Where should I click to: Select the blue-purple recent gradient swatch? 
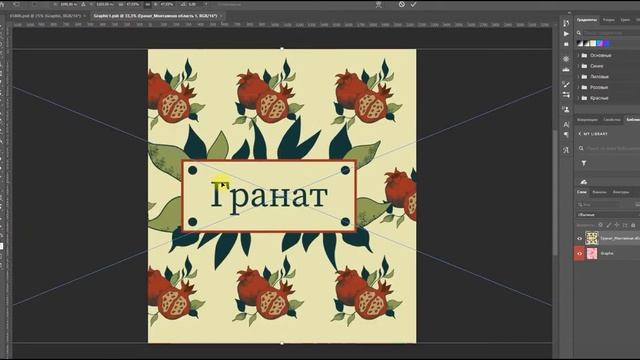tap(607, 43)
